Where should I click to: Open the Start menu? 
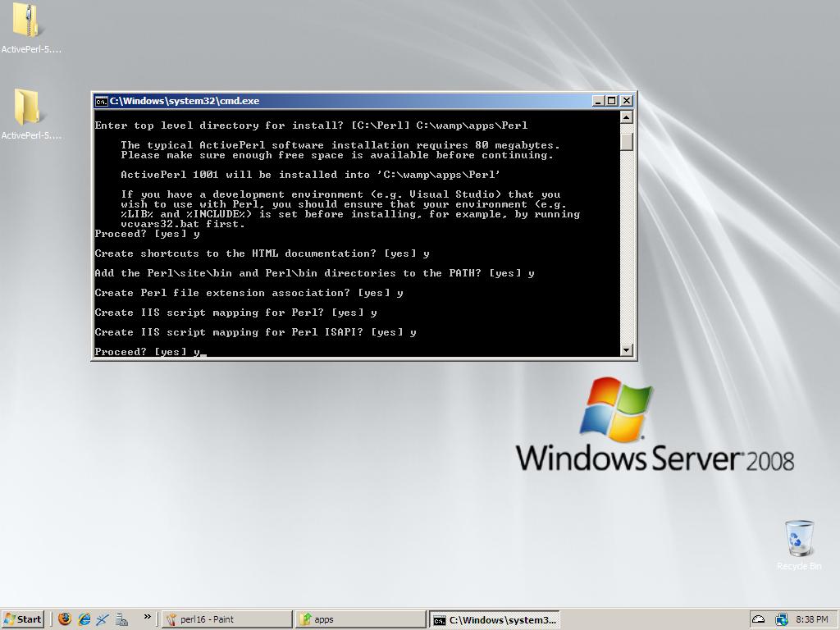(x=23, y=619)
